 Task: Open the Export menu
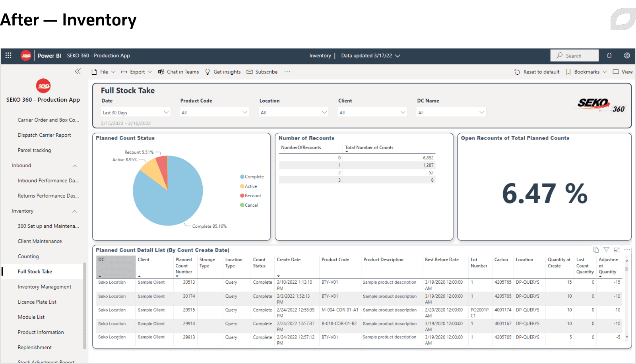(x=136, y=72)
